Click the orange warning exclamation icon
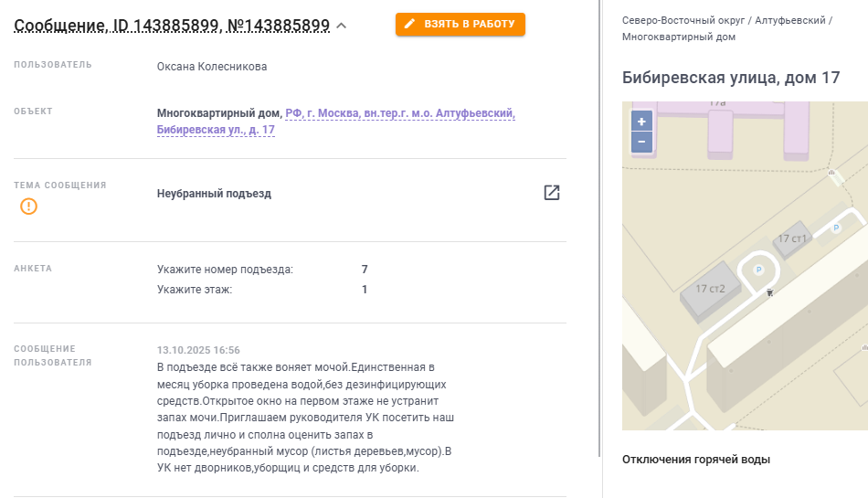The height and width of the screenshot is (498, 868). pos(29,207)
